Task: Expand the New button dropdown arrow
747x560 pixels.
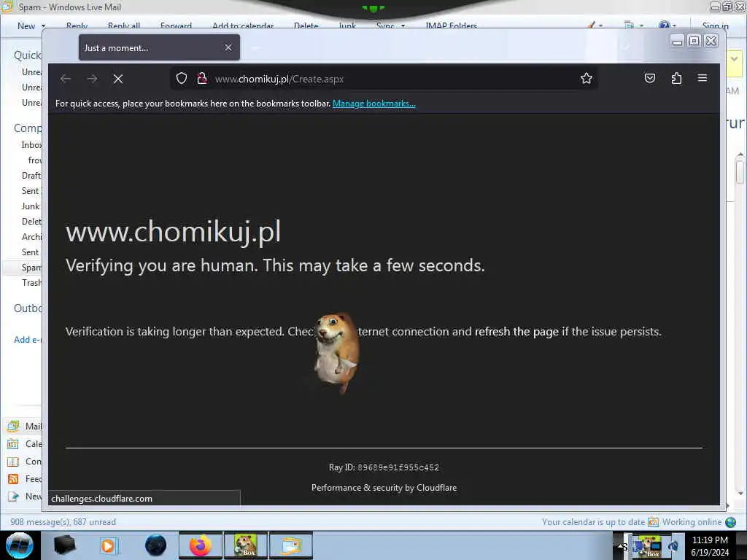Action: point(43,26)
